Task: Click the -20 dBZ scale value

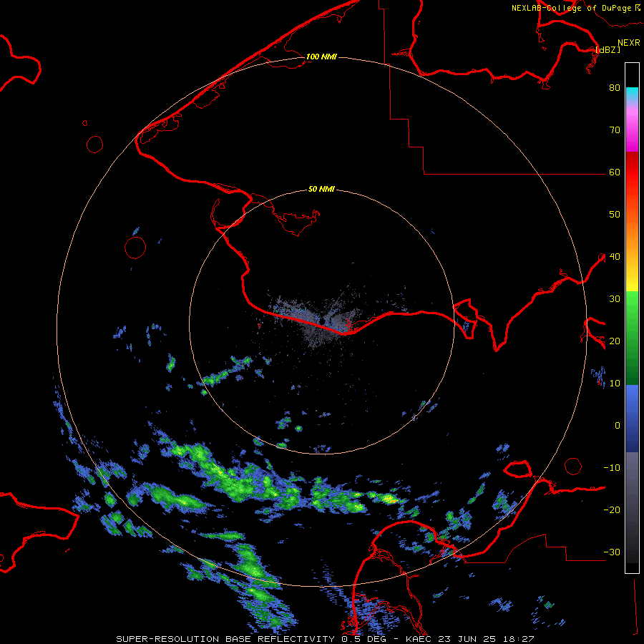Action: (x=612, y=510)
